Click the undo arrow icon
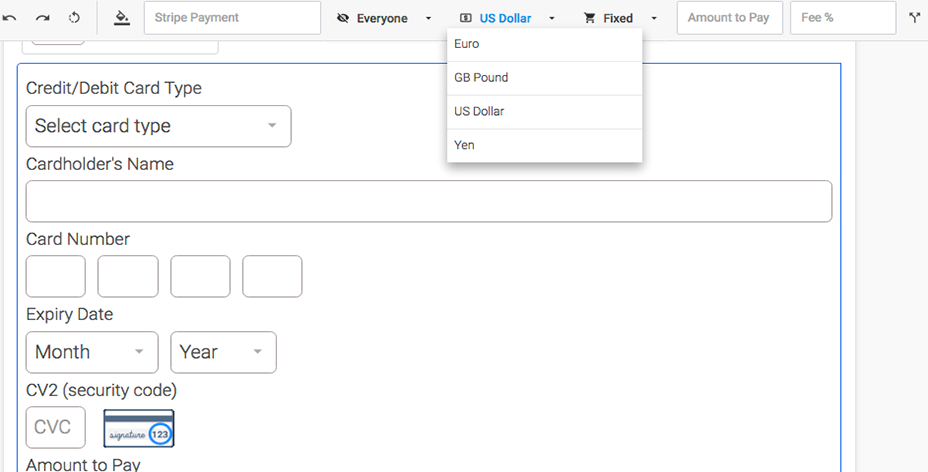Screen dimensions: 928x472 coord(9,18)
